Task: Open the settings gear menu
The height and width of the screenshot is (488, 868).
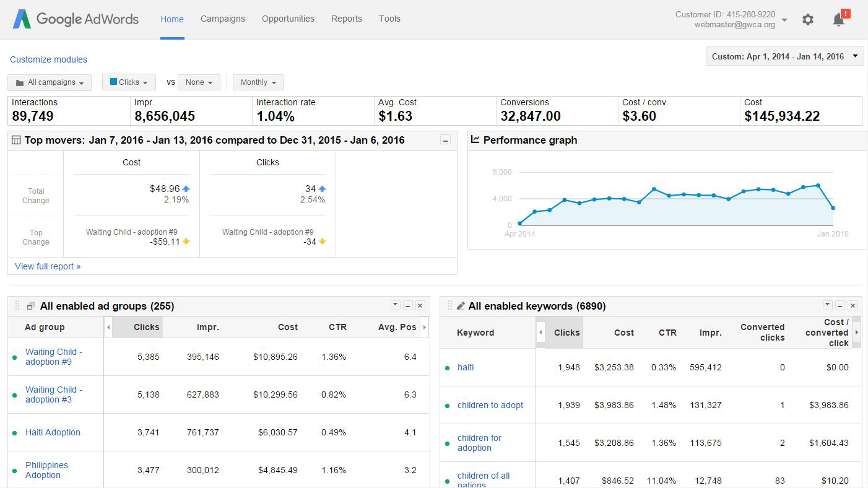Action: point(807,20)
